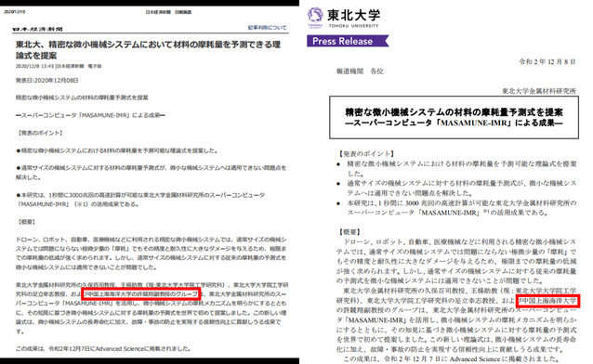Click the TOHOKU UNIVERSITY English caption under the name
Image resolution: width=593 pixels, height=364 pixels.
tap(353, 26)
